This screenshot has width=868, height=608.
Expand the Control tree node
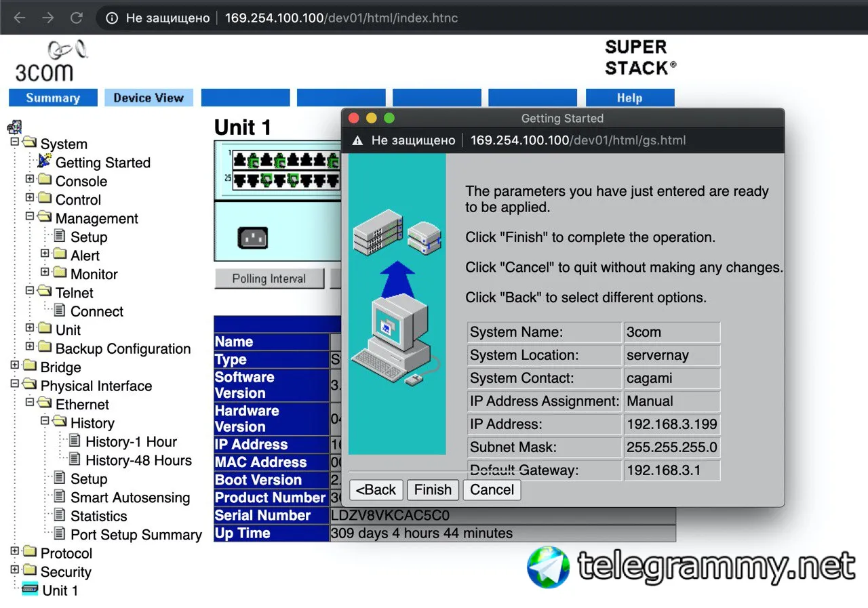click(30, 198)
